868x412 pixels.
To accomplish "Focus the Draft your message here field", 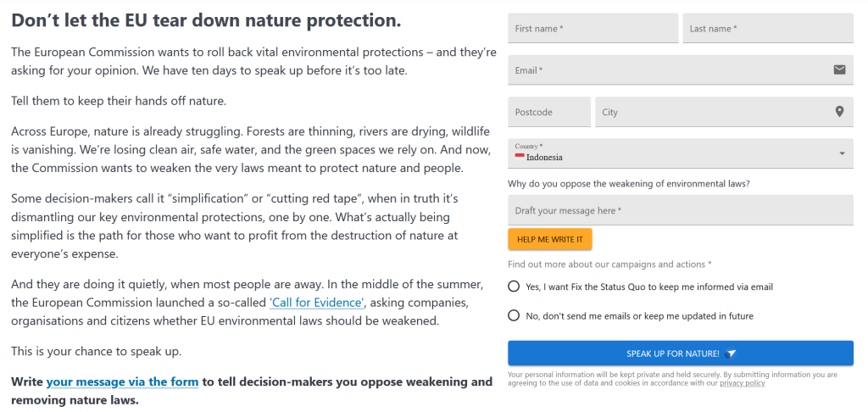I will tap(680, 210).
